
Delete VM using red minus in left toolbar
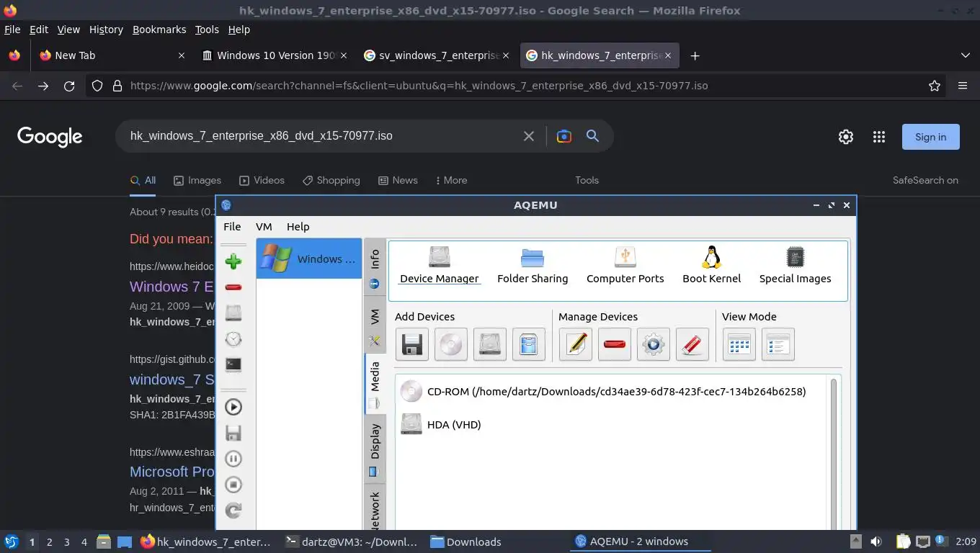pyautogui.click(x=233, y=287)
